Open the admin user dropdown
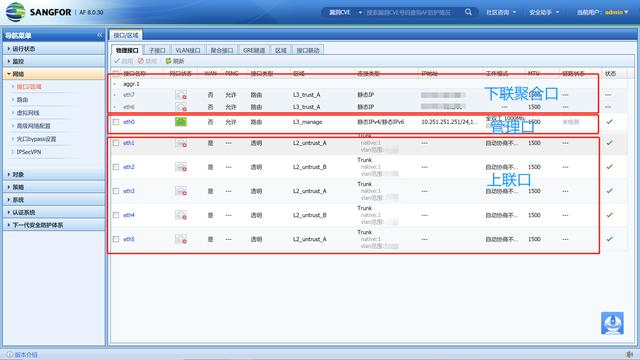The height and width of the screenshot is (360, 640). [617, 12]
